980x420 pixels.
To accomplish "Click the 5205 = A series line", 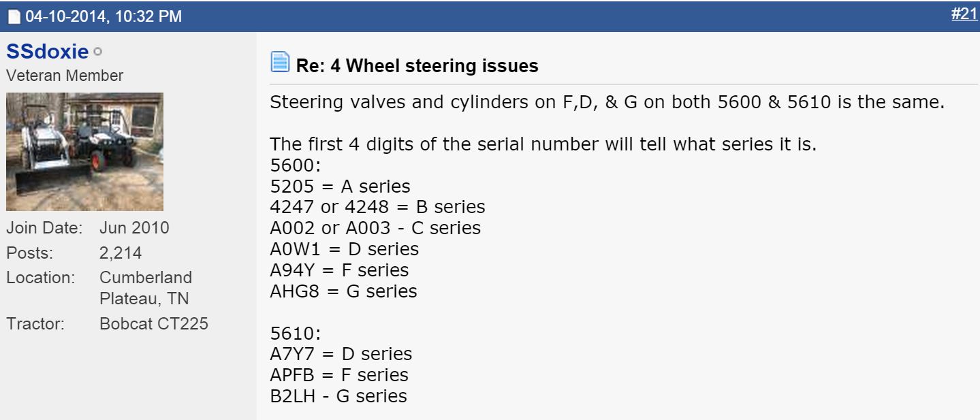I will 340,186.
